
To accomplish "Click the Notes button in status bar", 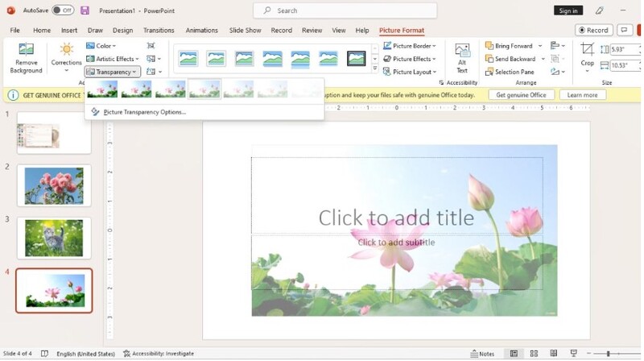I will point(481,354).
